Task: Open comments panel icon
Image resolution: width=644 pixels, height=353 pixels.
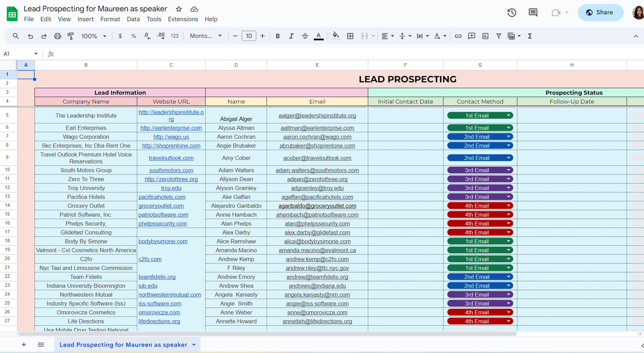Action: click(x=533, y=13)
